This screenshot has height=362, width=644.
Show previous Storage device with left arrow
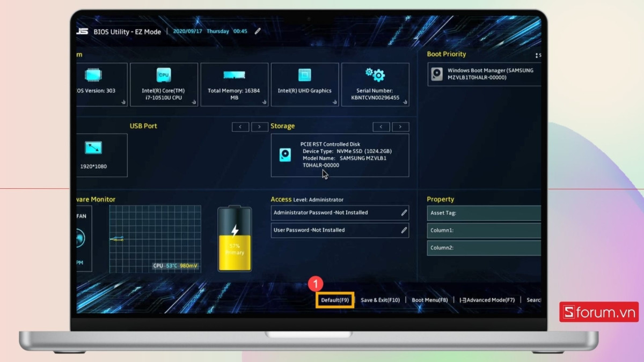pos(381,127)
